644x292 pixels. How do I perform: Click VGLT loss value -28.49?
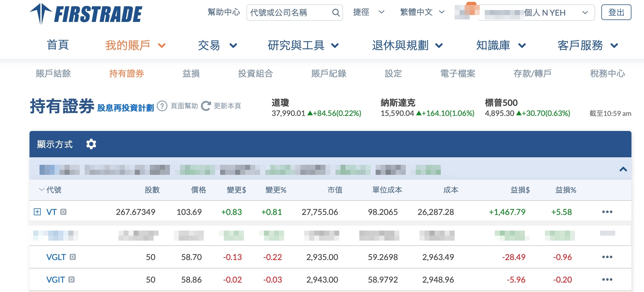(x=514, y=257)
